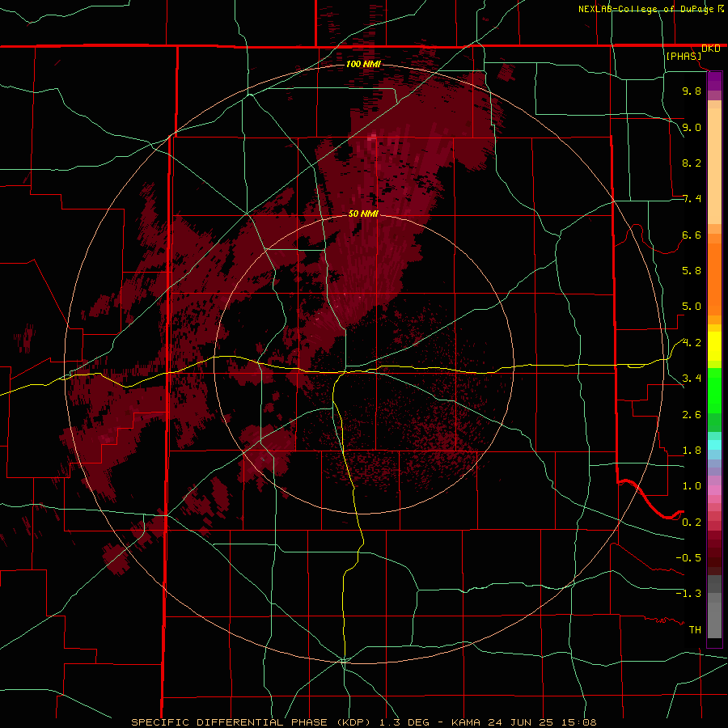728x728 pixels.
Task: Click the 9.8 legend value
Action: pos(692,91)
